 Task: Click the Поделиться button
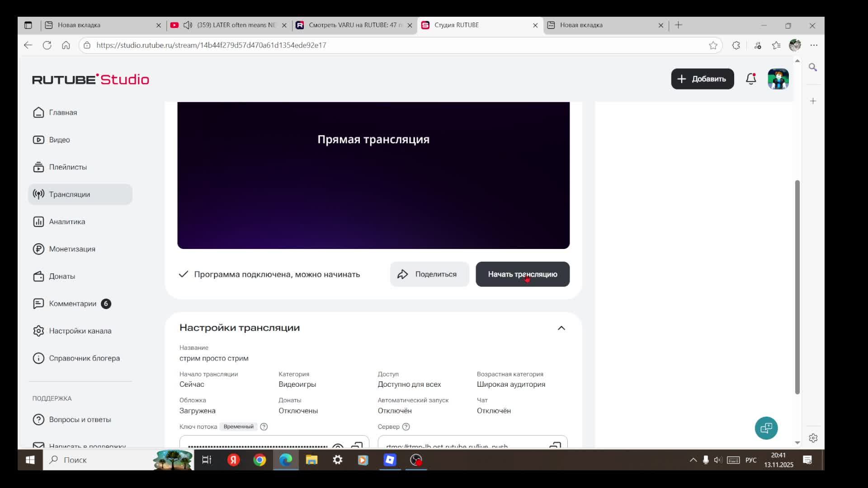pos(429,274)
